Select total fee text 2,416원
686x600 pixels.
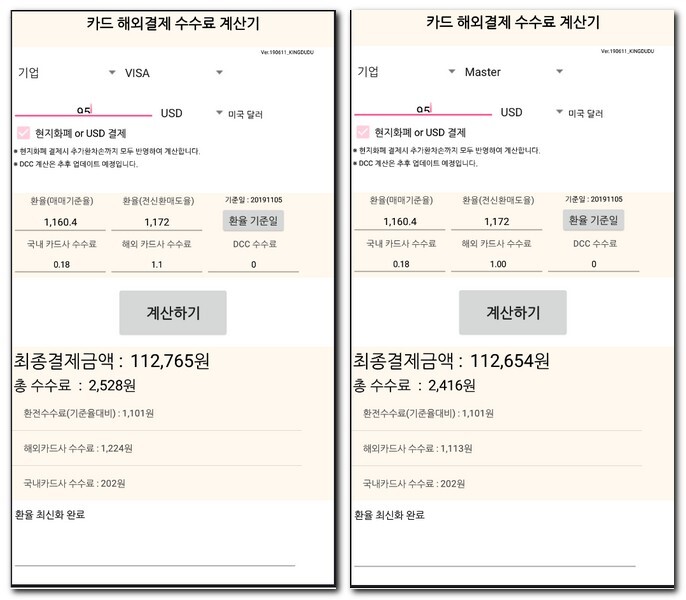click(452, 385)
